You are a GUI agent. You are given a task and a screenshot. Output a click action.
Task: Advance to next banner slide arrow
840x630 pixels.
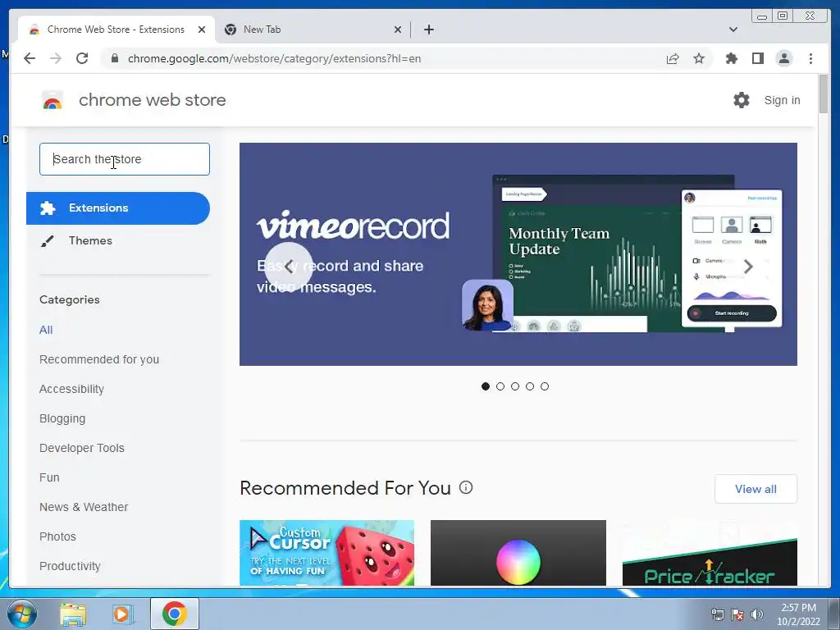(x=748, y=267)
